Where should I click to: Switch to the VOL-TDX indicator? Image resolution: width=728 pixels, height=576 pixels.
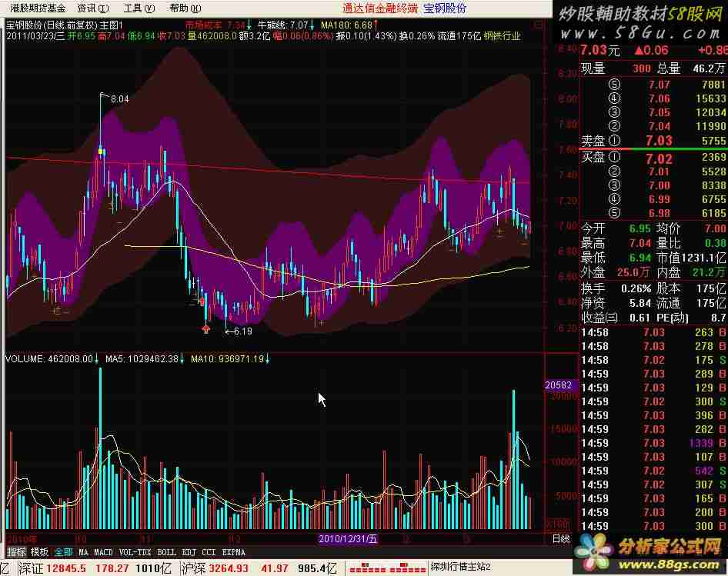[x=135, y=552]
